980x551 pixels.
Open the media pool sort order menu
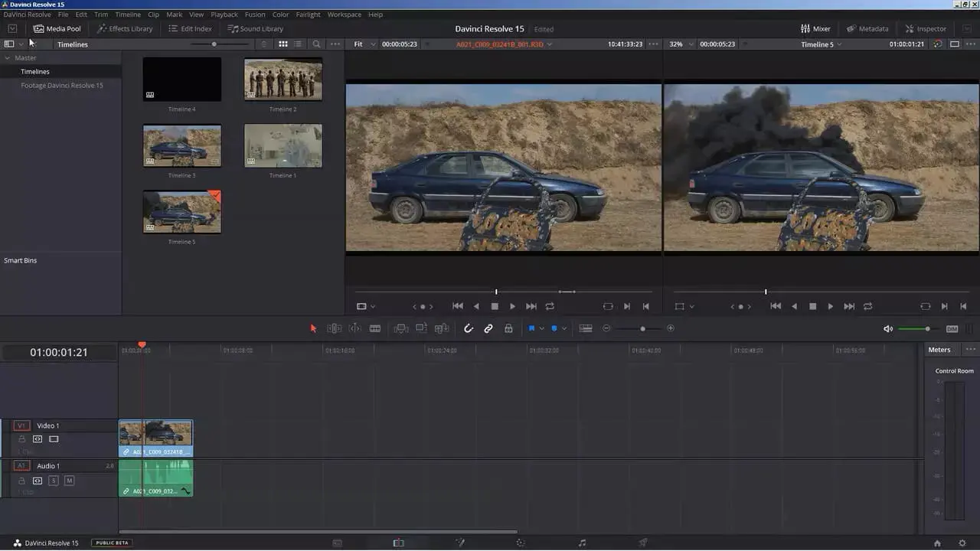[x=264, y=44]
